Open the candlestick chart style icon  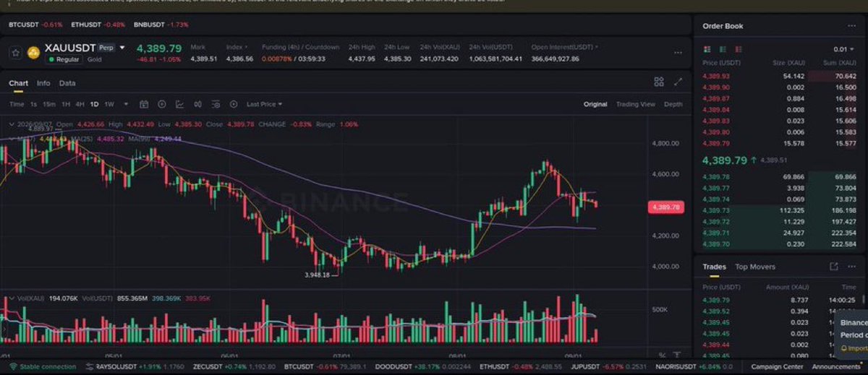(197, 104)
